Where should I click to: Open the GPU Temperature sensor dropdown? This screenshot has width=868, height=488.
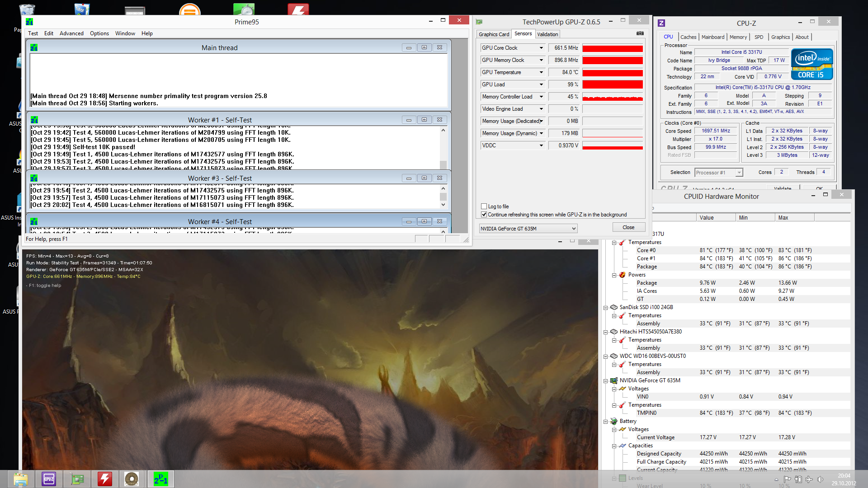(541, 72)
